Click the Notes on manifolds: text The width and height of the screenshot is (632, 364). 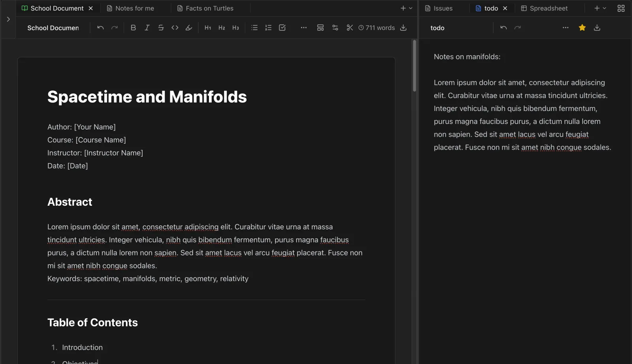point(467,56)
